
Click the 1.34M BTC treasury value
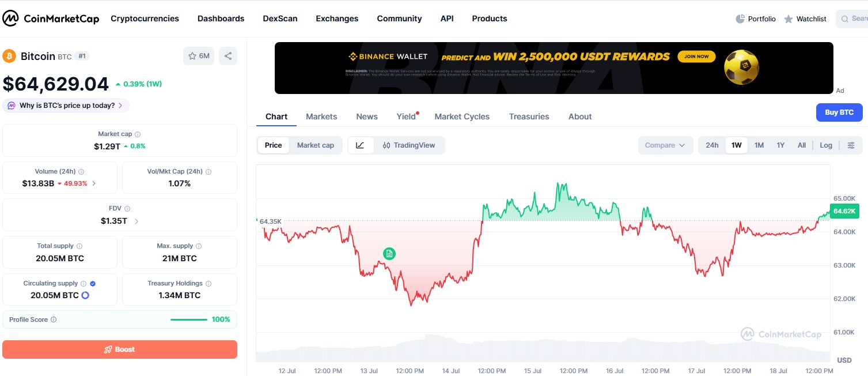pos(180,295)
